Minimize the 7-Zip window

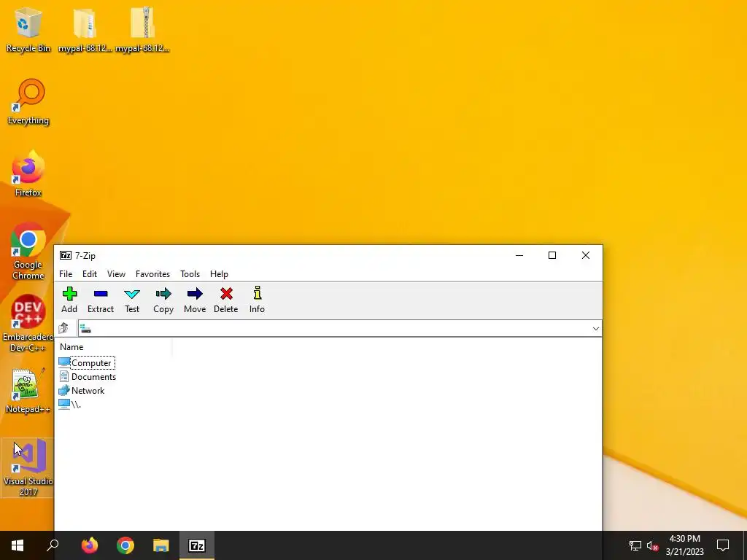click(519, 255)
